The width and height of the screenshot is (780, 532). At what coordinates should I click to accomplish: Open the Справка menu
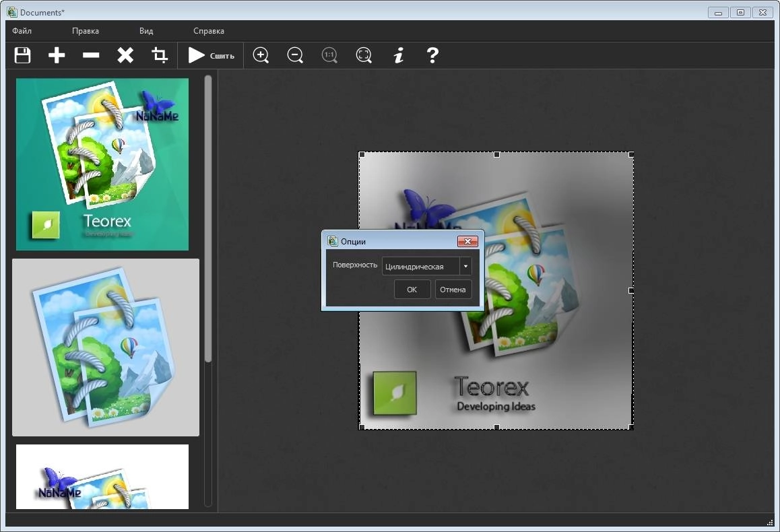pyautogui.click(x=209, y=31)
